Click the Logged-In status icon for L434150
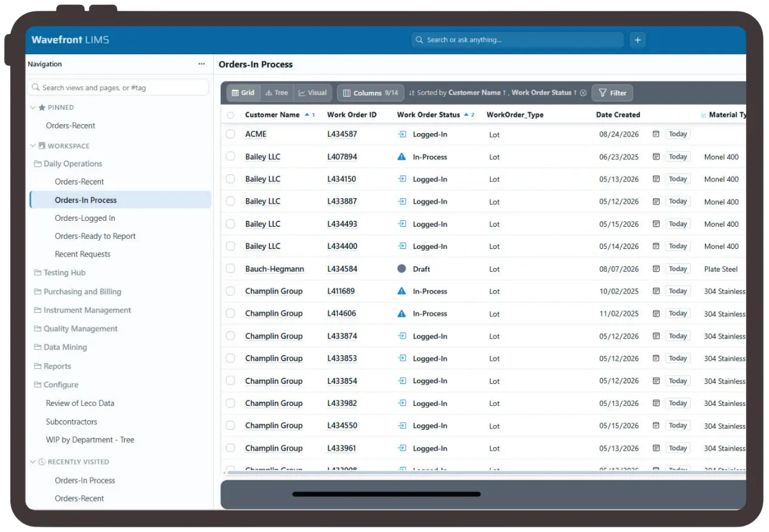The image size is (769, 532). click(x=402, y=179)
